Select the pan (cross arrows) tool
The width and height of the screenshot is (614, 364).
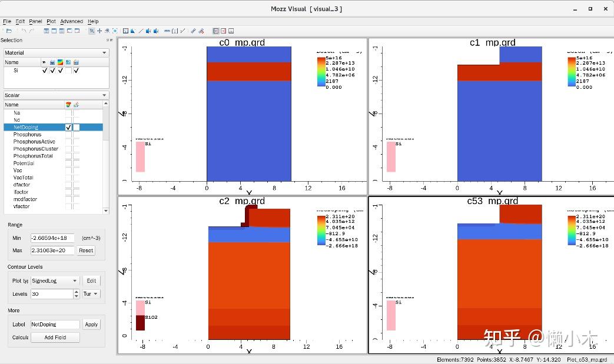[99, 31]
